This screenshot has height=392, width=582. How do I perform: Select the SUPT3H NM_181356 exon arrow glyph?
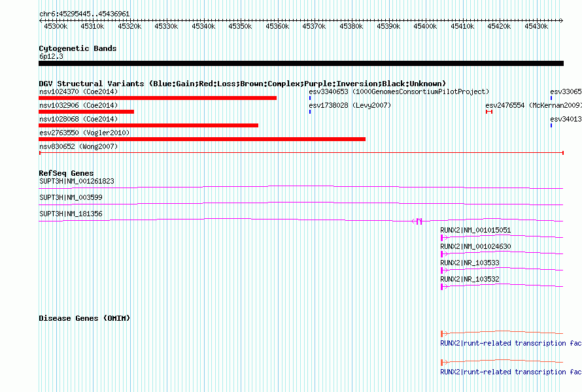coord(417,221)
